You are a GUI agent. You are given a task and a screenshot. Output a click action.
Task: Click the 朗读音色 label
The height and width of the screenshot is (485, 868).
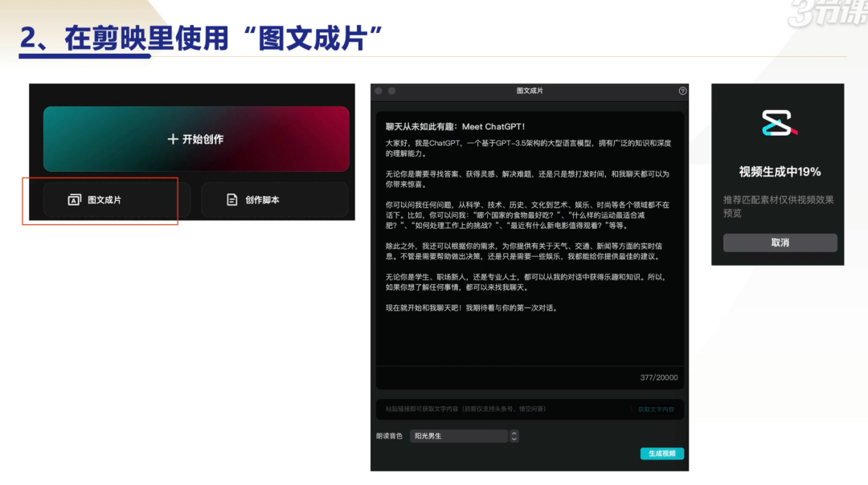tap(389, 436)
